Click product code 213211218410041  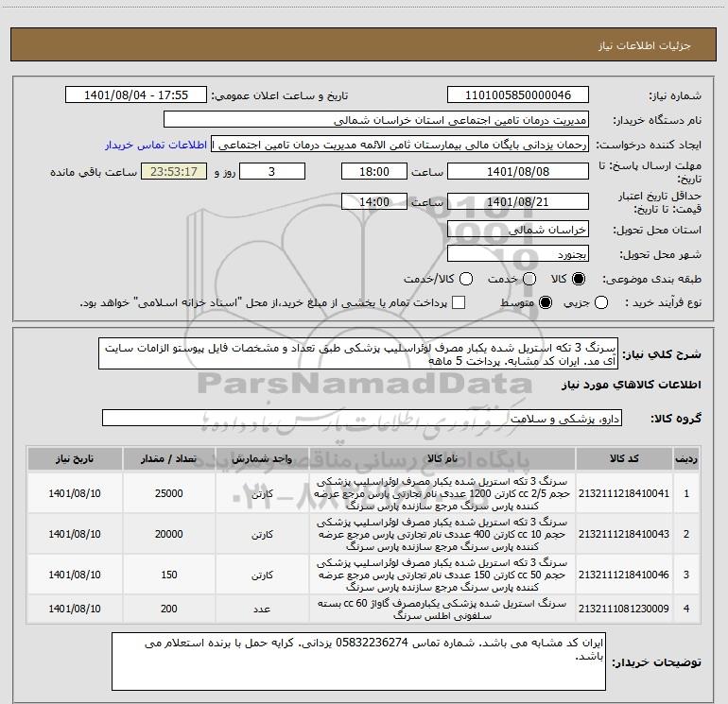point(624,493)
